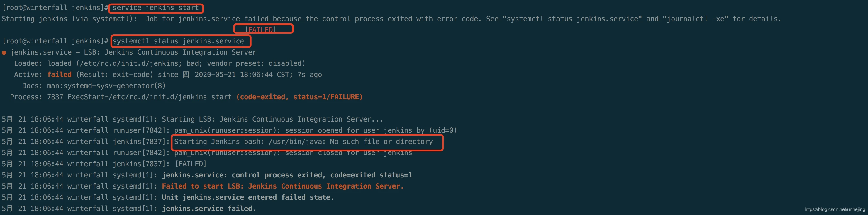Click 'man:systemd-sysv-generator(8)' Docs reference

click(106, 86)
